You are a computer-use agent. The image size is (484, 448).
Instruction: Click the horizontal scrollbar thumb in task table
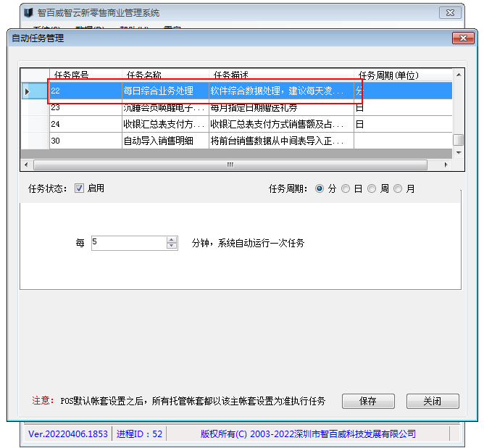tap(232, 165)
